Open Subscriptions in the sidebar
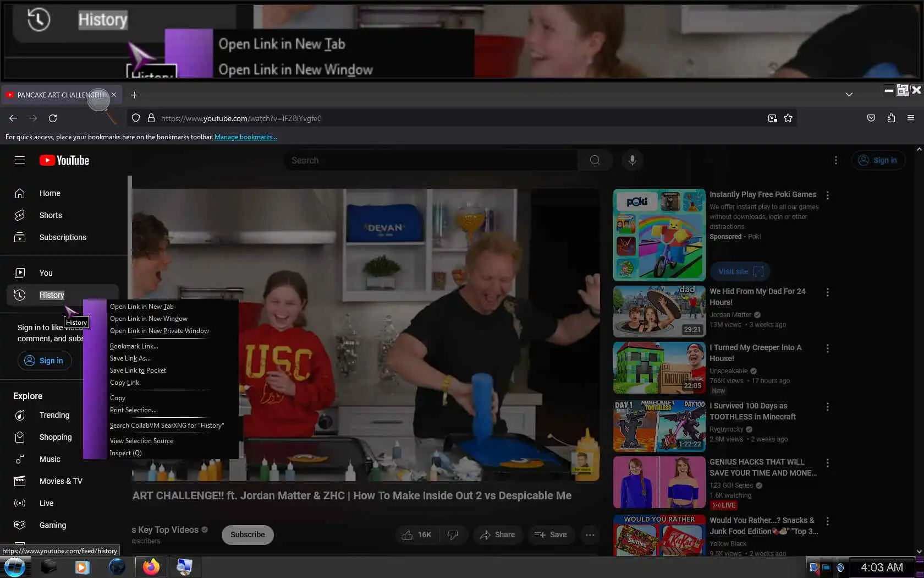The width and height of the screenshot is (924, 578). pyautogui.click(x=63, y=237)
